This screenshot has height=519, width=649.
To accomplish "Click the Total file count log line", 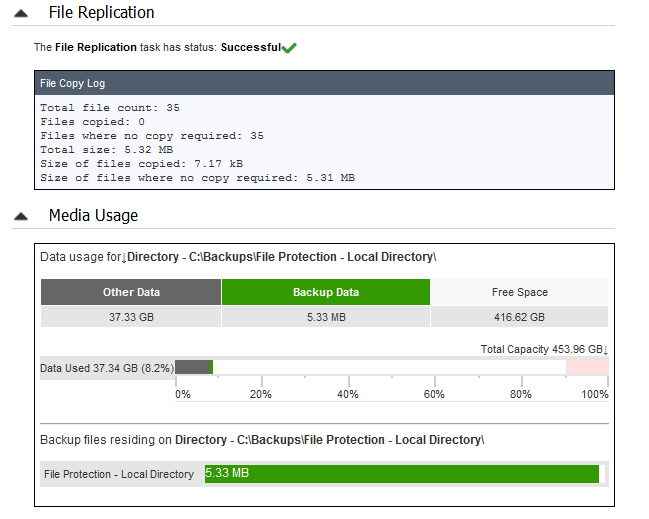I will tap(110, 108).
